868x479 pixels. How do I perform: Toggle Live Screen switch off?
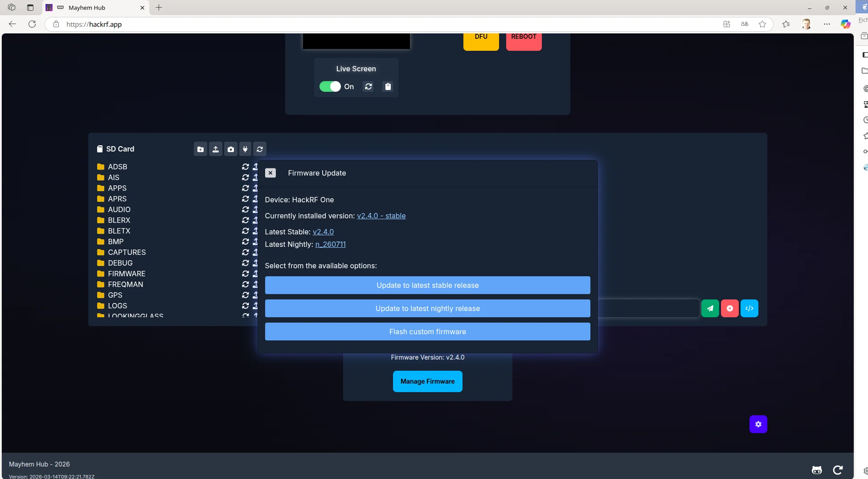point(330,86)
